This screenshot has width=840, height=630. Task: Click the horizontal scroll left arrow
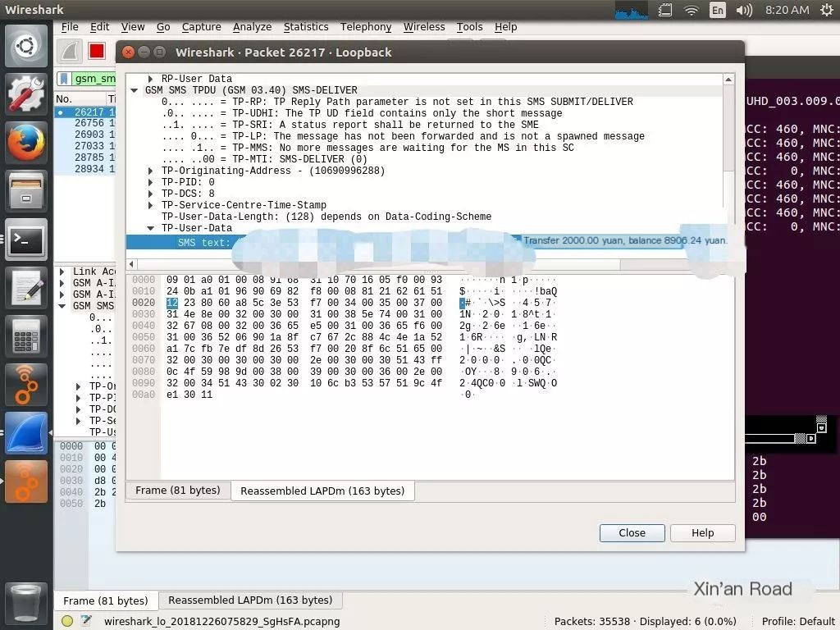pos(131,264)
